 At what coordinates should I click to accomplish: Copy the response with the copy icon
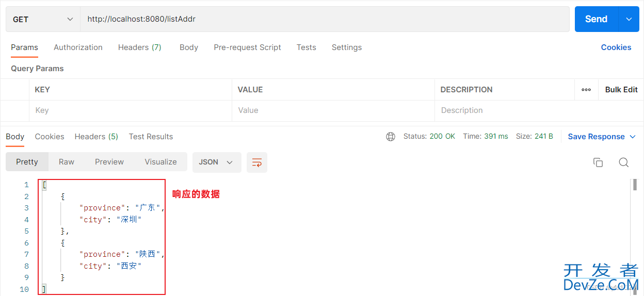tap(598, 162)
